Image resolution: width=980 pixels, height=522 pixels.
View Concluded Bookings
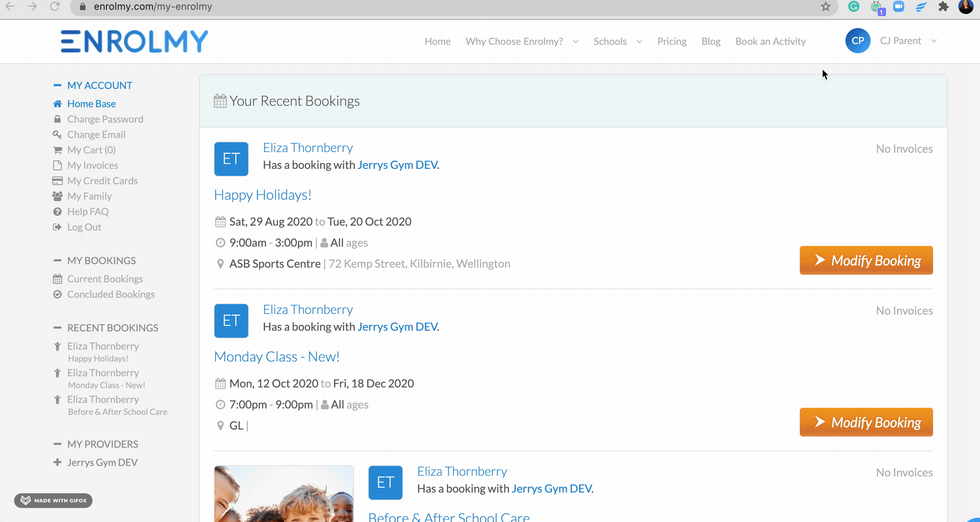pyautogui.click(x=111, y=294)
